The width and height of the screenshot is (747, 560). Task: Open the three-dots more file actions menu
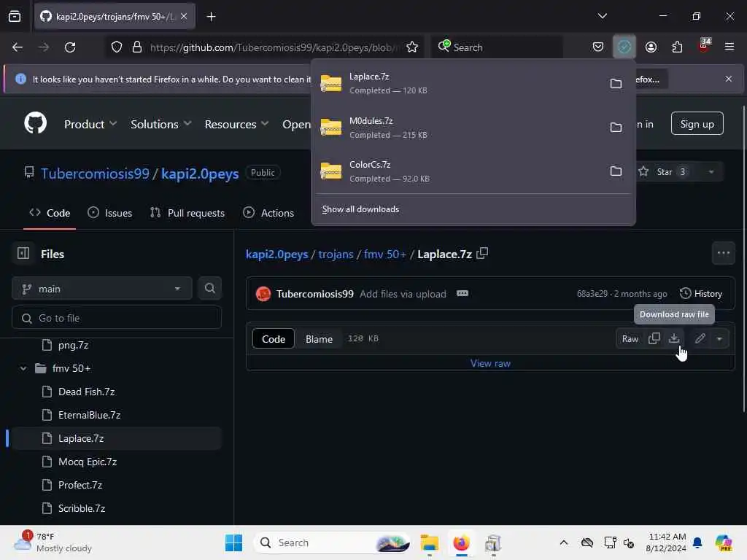[x=723, y=253]
